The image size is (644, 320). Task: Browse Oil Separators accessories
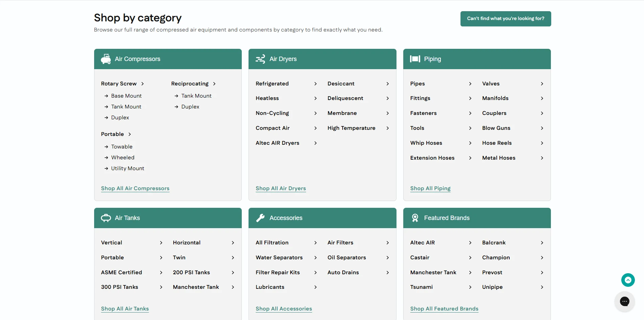pyautogui.click(x=347, y=258)
